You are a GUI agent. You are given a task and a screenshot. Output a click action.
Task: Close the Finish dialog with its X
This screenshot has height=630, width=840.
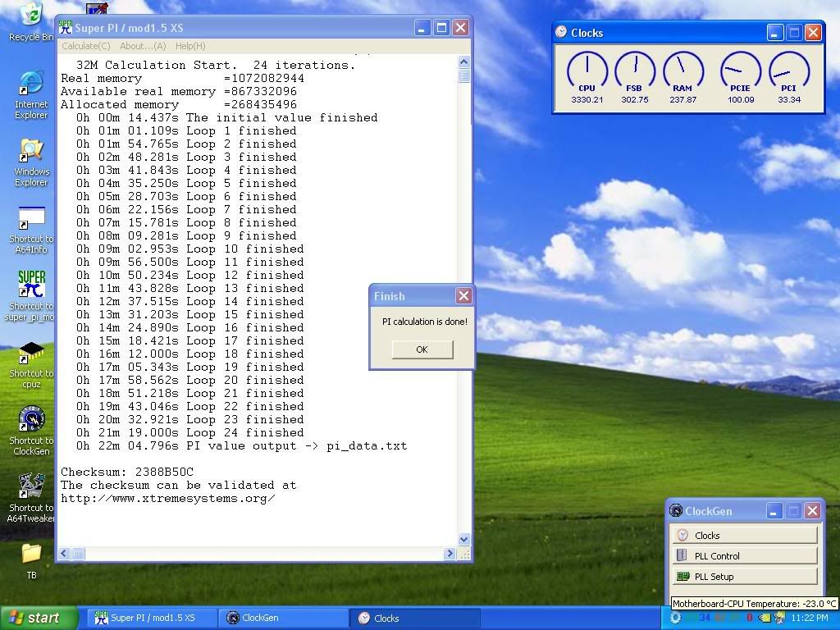463,295
